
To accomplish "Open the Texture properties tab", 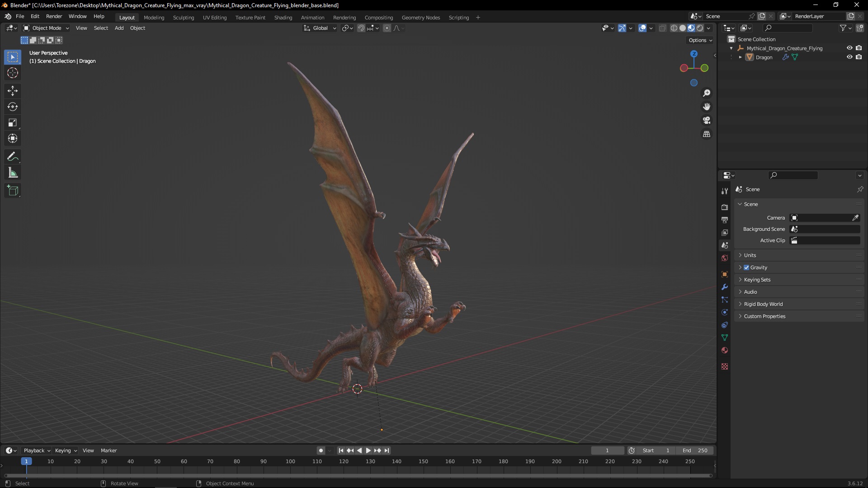I will 725,366.
